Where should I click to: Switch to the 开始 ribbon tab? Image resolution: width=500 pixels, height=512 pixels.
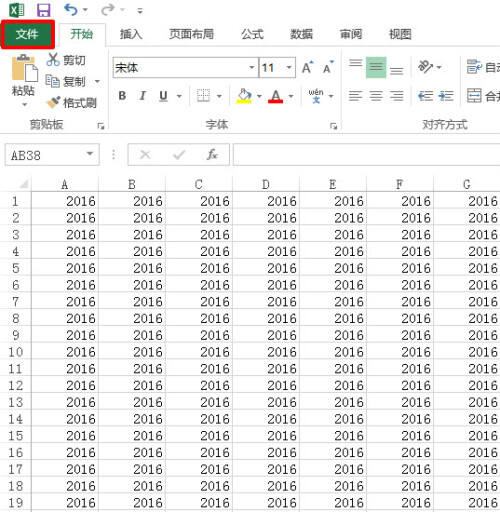coord(82,34)
